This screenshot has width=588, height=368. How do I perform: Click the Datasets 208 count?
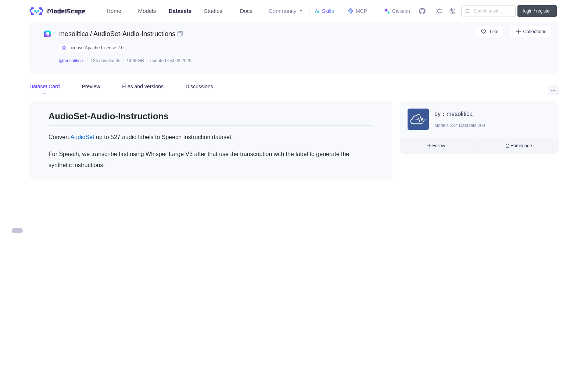[x=472, y=125]
